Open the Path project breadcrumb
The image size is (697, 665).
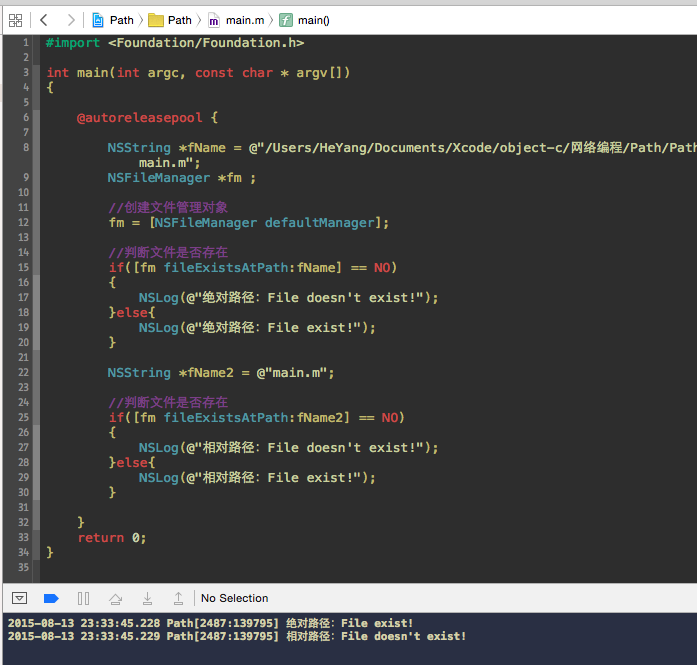[122, 20]
